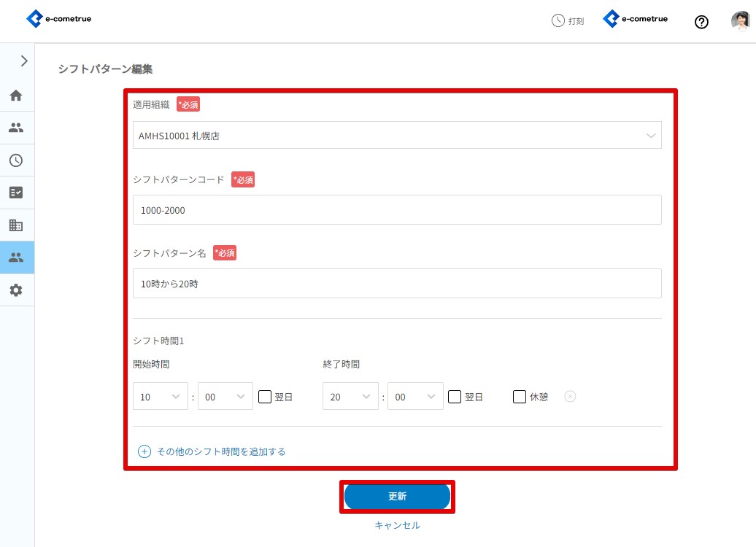Open the checklist icon in sidebar
Screen dimensions: 756x547
[16, 193]
